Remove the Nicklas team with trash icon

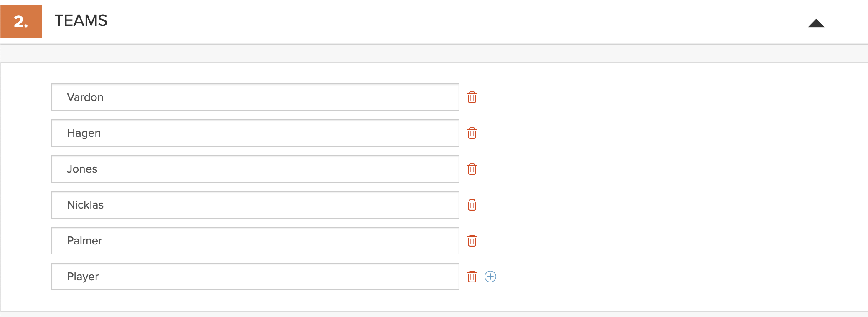click(x=472, y=205)
